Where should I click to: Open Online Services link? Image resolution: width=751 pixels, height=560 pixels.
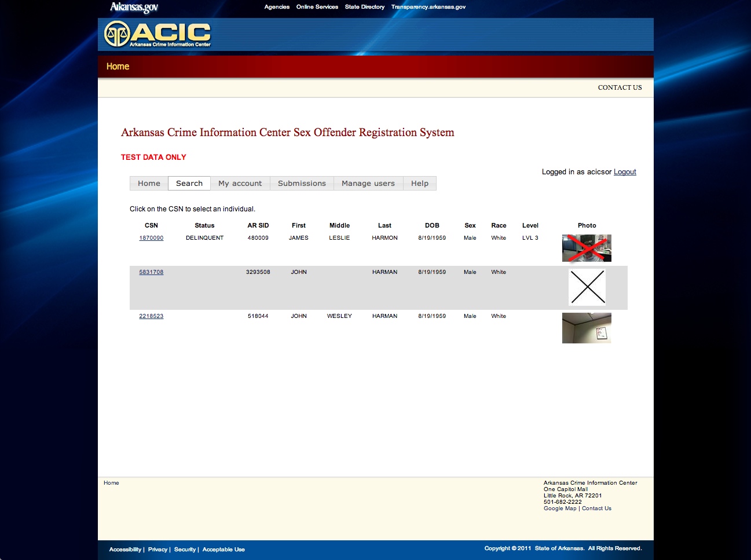tap(317, 7)
